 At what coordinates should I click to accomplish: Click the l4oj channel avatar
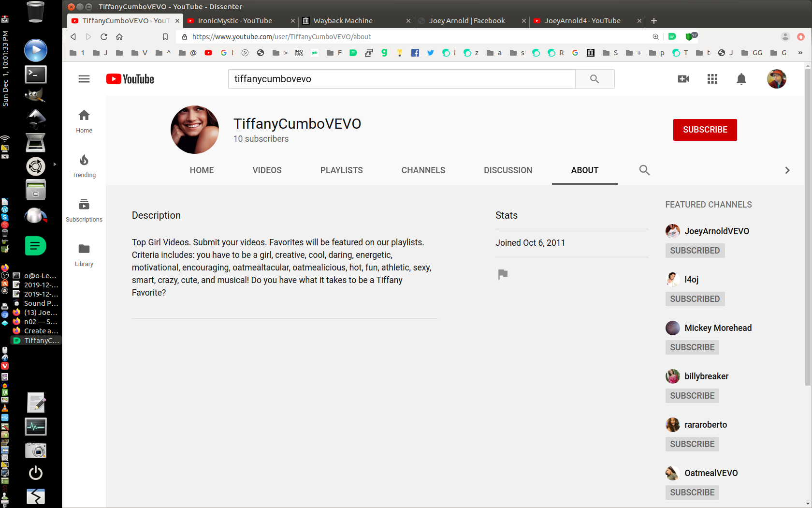[672, 280]
